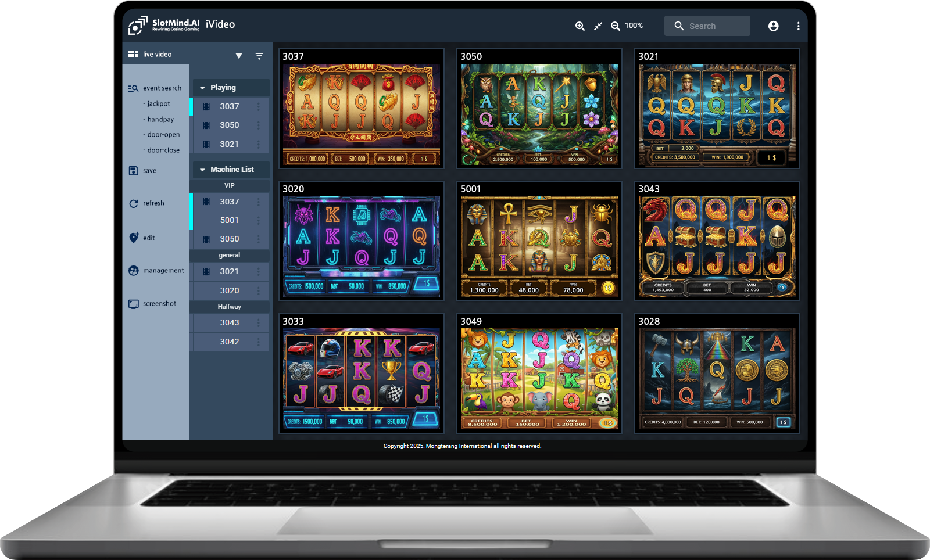Click the refresh icon in sidebar
Screen dimensions: 930x560
pyautogui.click(x=134, y=203)
